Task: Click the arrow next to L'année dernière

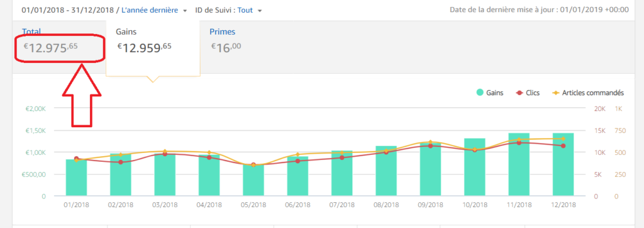Action: pyautogui.click(x=186, y=11)
